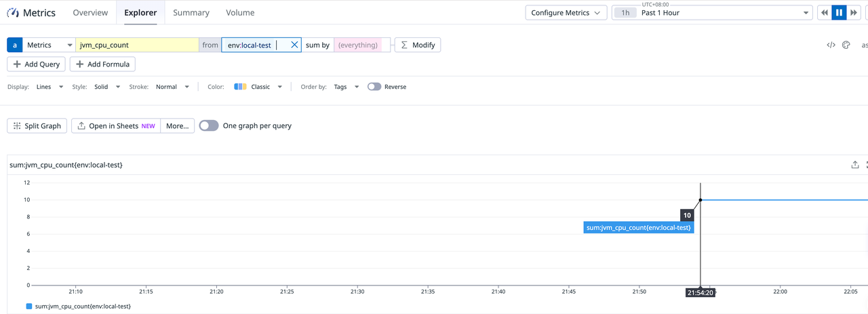Open the Display Lines dropdown
This screenshot has height=314, width=868.
click(50, 87)
